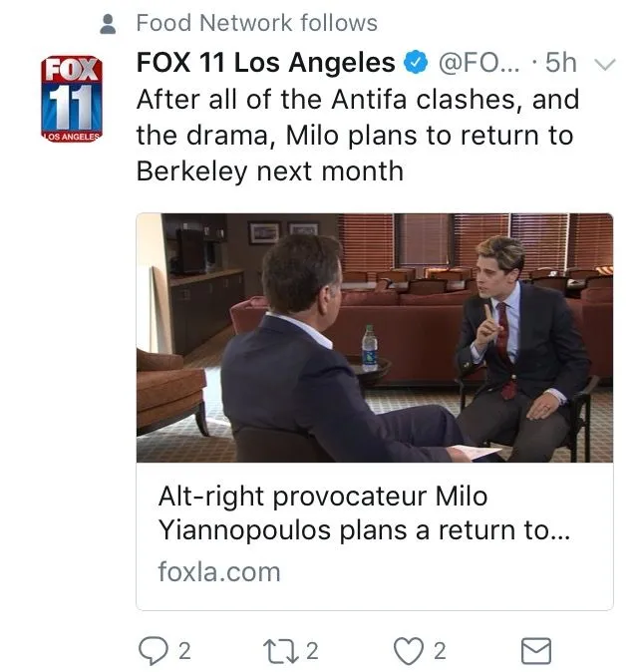Click the blue verified badge
638x672 pixels.
415,63
